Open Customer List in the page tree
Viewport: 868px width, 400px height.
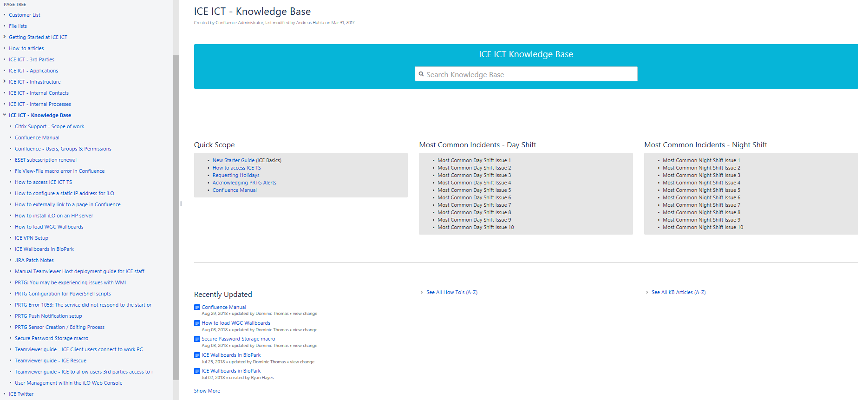coord(25,15)
